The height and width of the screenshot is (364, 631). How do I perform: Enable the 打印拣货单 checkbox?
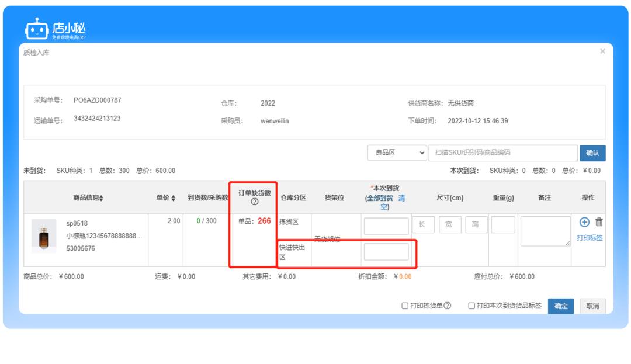404,306
